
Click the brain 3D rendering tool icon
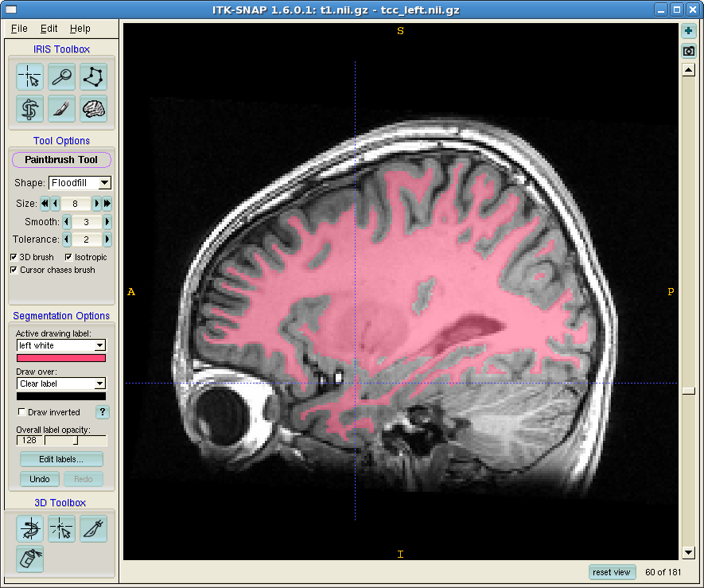pos(93,109)
